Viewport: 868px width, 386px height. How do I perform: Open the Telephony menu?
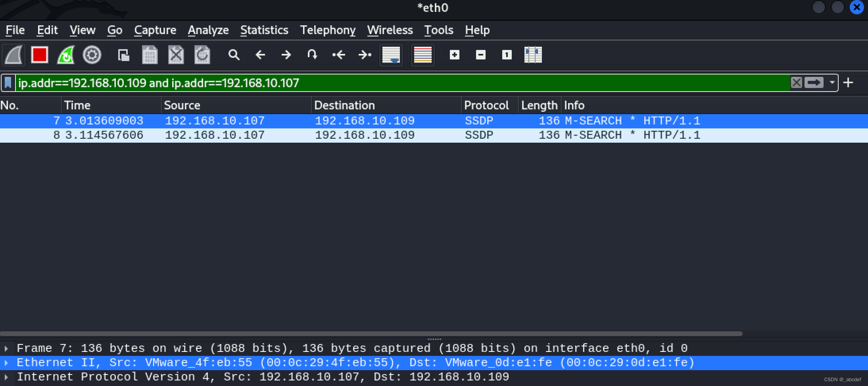point(328,30)
